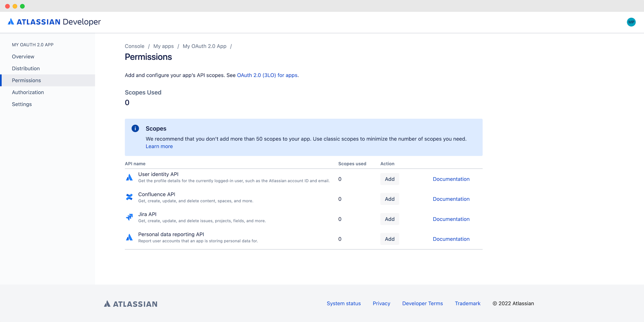Click the Scopes Used label above the count

coord(143,92)
